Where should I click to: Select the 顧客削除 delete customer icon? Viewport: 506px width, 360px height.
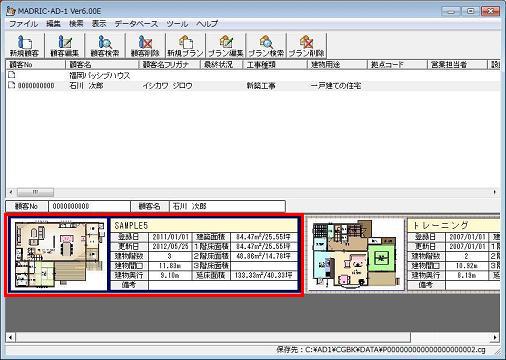click(x=145, y=46)
